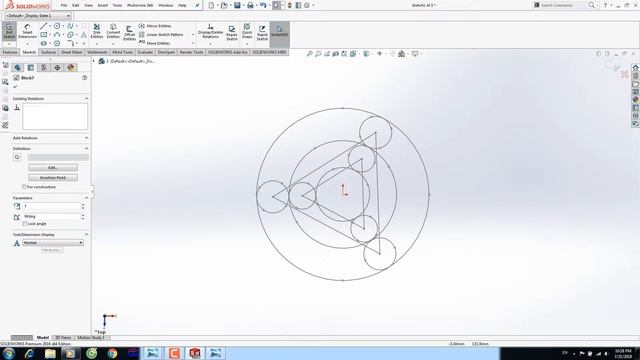Collapse the Definition section
Screen dimensions: 640x360
pos(87,149)
